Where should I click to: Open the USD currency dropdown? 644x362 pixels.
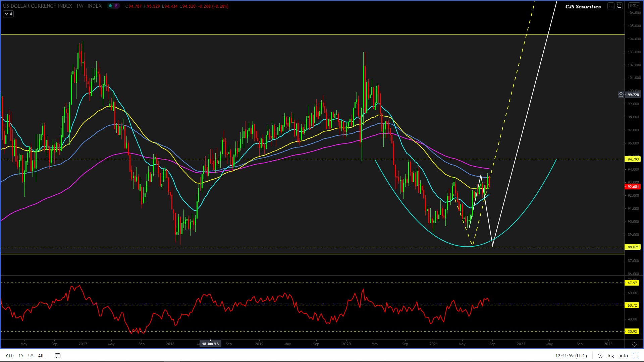pos(634,6)
